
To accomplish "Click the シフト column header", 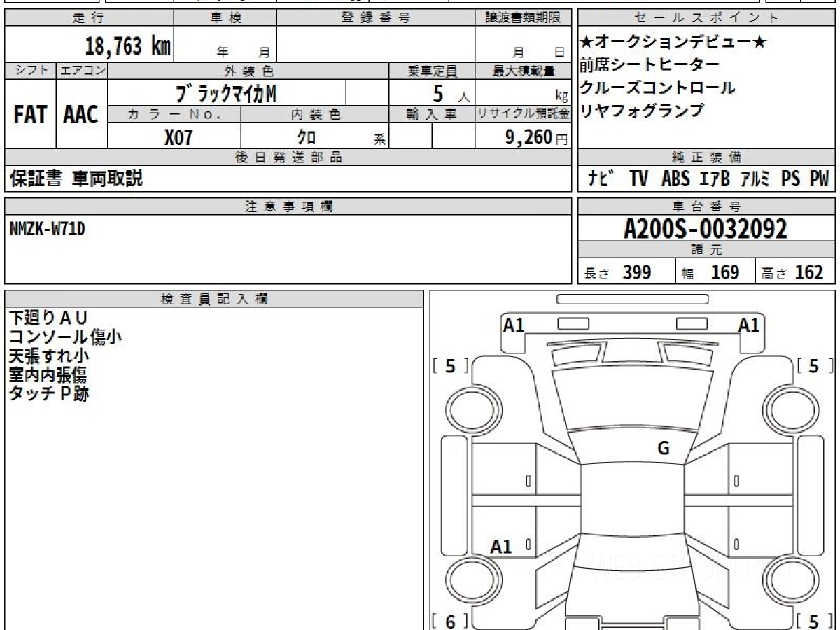I will (30, 71).
